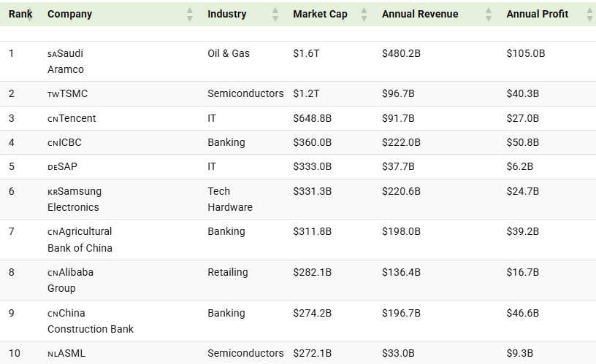
Task: Select the $24.7B annual profit value
Action: click(x=523, y=191)
